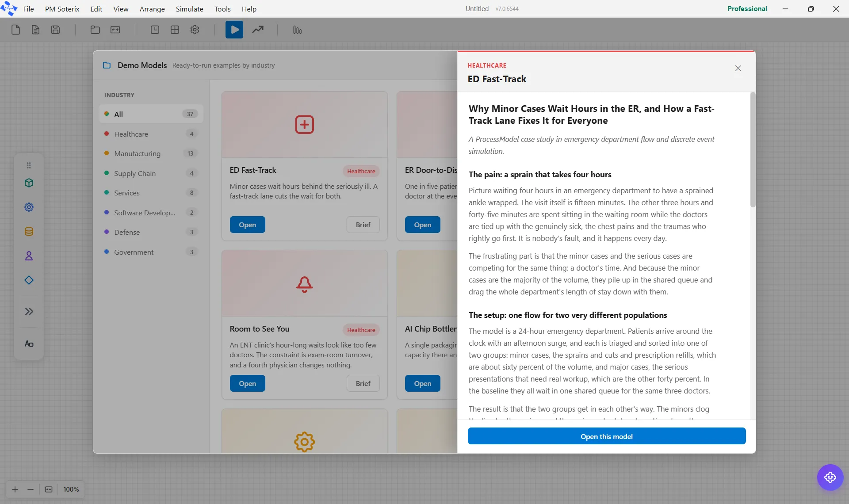Filter by Software Development industry
The height and width of the screenshot is (504, 849).
coord(151,213)
